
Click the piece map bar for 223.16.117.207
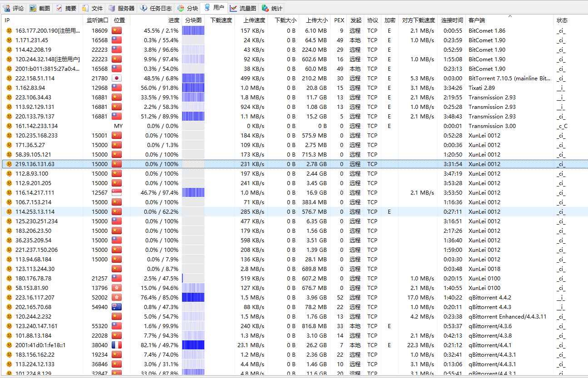pyautogui.click(x=193, y=298)
